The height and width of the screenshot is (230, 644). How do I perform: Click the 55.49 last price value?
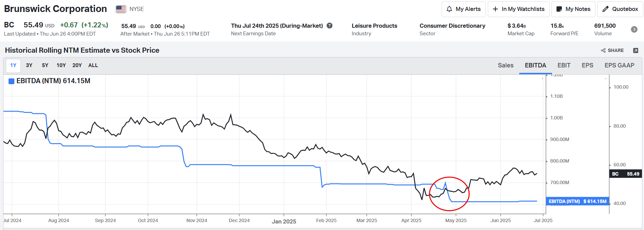point(33,25)
